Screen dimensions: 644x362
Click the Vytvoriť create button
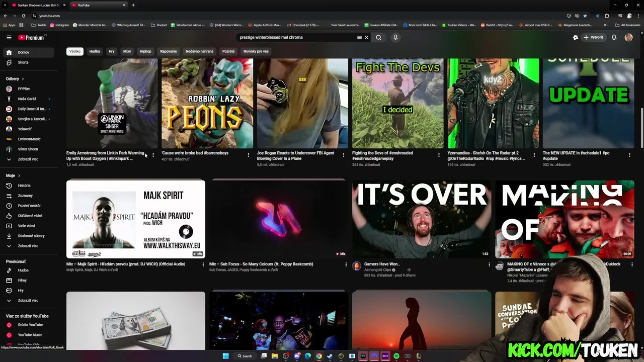pos(593,37)
